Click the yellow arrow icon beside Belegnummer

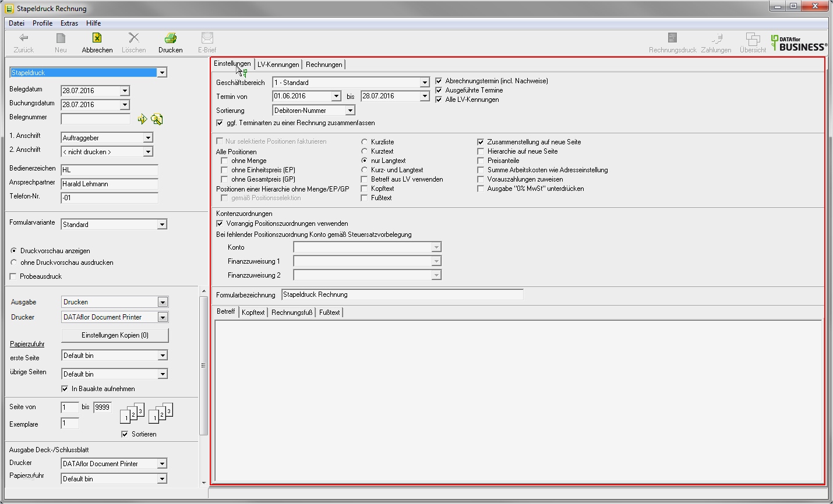[x=142, y=119]
